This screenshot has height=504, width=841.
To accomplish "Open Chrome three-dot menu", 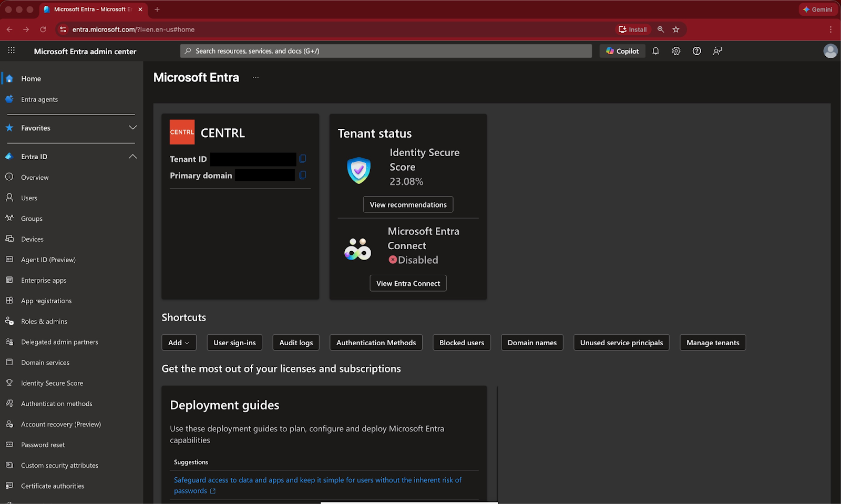I will (x=830, y=29).
